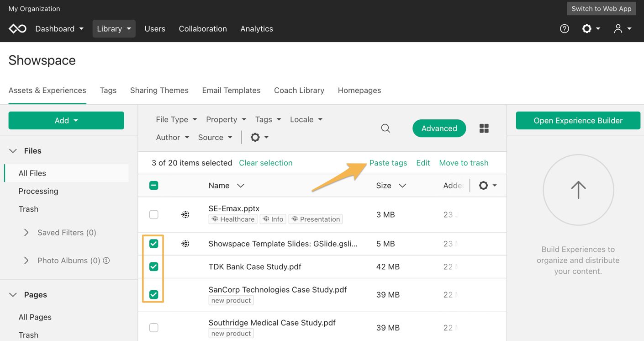Click the Move to trash link
Viewport: 644px width, 341px height.
(464, 163)
